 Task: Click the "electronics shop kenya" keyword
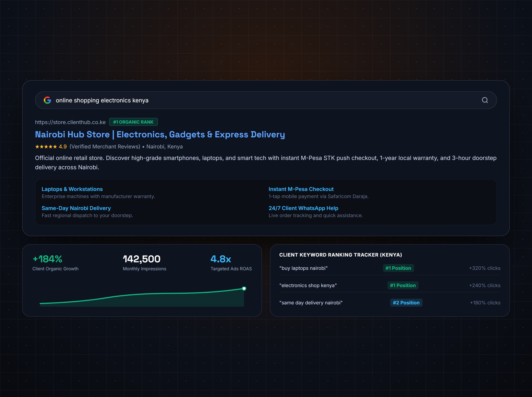point(308,286)
